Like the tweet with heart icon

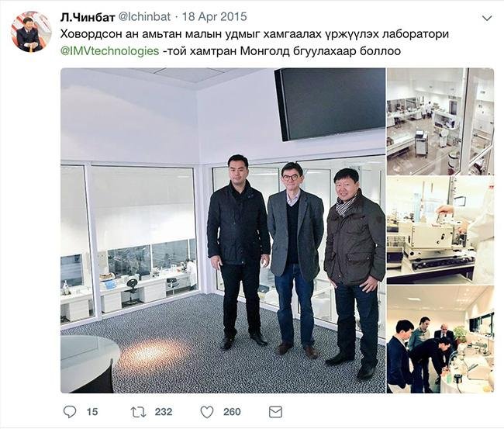pos(207,412)
